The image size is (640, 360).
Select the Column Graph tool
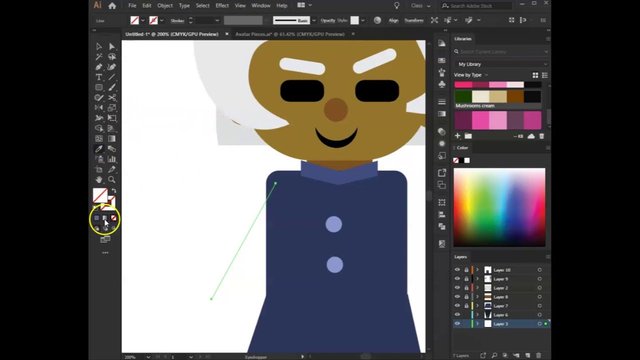pyautogui.click(x=112, y=159)
